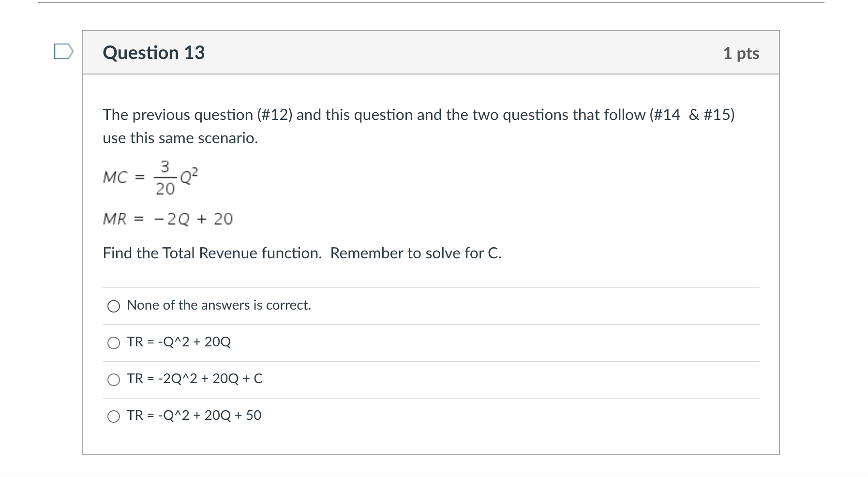Click the 3/20 fraction in the MC formula
The image size is (868, 477).
[165, 178]
